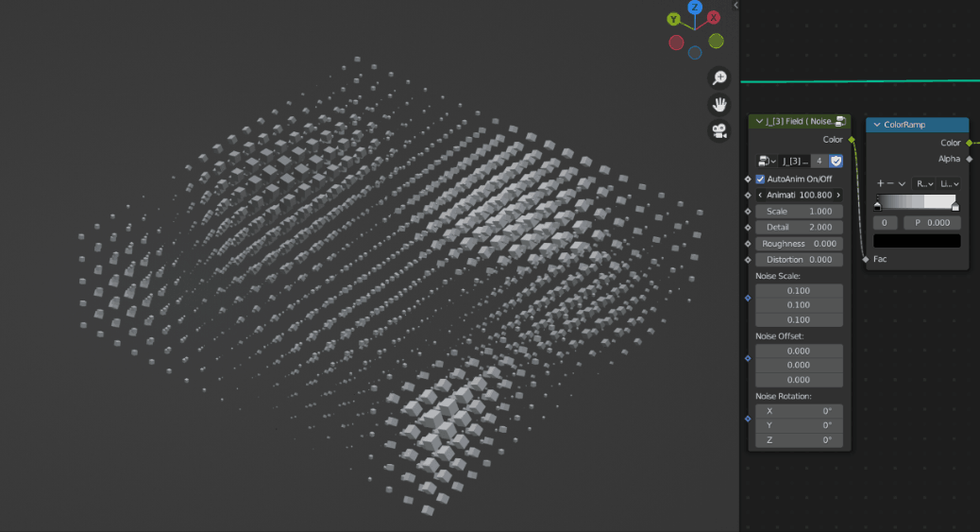Remove color stop with minus button
This screenshot has width=980, height=532.
890,184
